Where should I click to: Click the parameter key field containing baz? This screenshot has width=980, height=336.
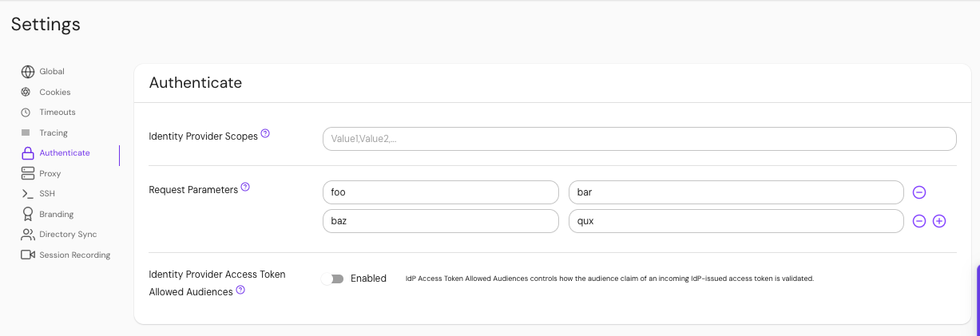[440, 221]
